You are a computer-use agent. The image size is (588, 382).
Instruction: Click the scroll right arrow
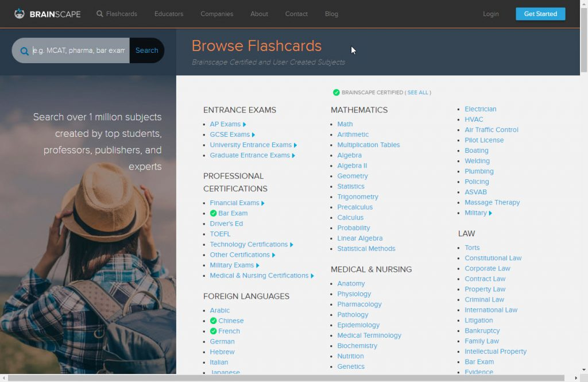576,378
